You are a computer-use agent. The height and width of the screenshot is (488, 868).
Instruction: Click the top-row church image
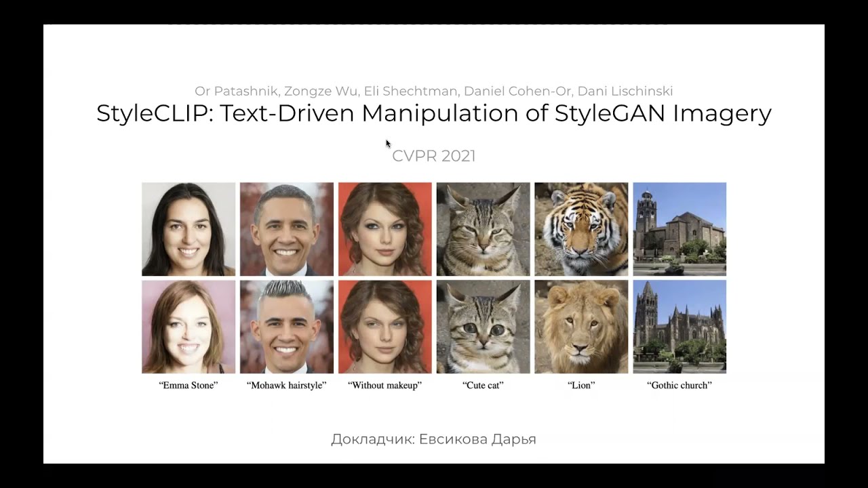click(x=679, y=229)
